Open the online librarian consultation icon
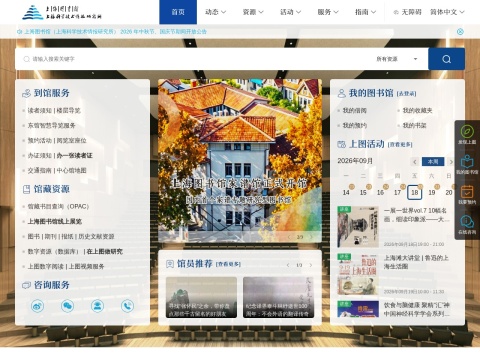 coord(97,306)
